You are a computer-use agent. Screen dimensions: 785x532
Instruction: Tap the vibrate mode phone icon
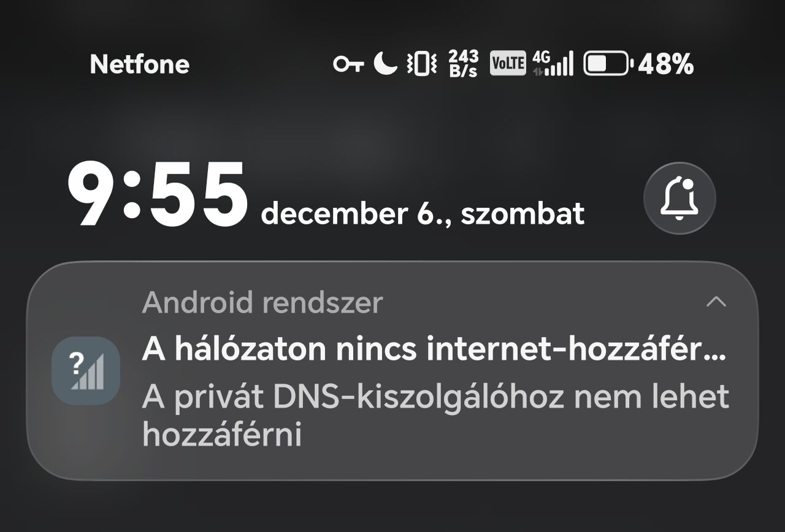422,64
